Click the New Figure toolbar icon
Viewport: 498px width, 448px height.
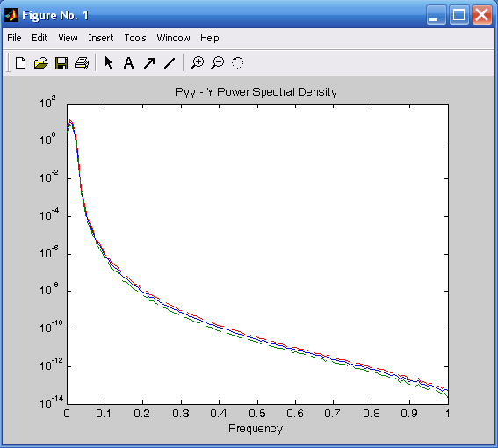pyautogui.click(x=21, y=63)
